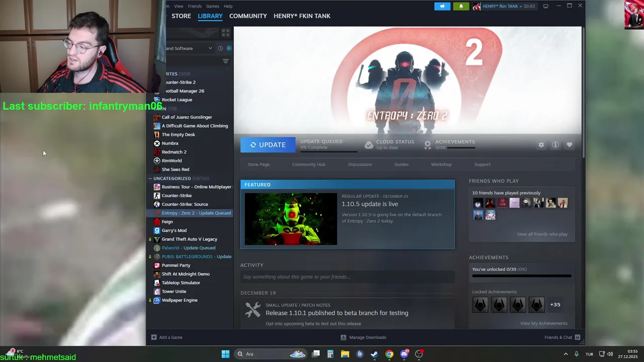This screenshot has width=644, height=362.
Task: Select Tabletop Simulator in library
Action: [x=181, y=283]
